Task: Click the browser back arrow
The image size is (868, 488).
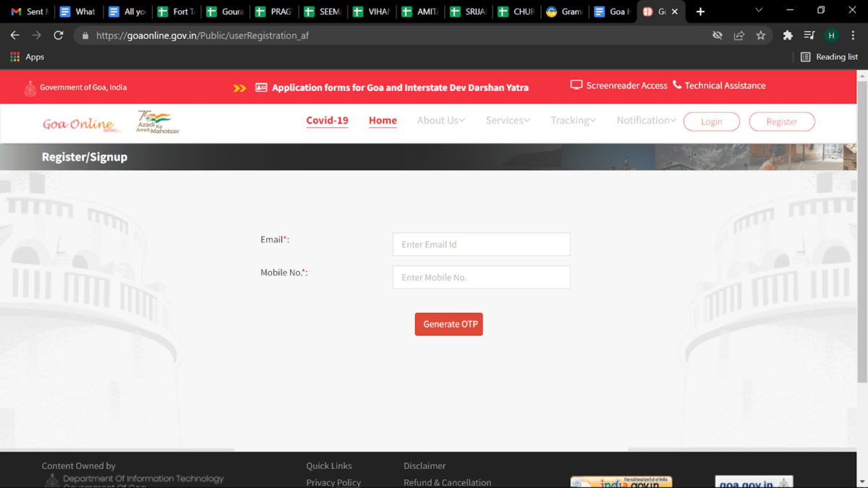Action: 15,35
